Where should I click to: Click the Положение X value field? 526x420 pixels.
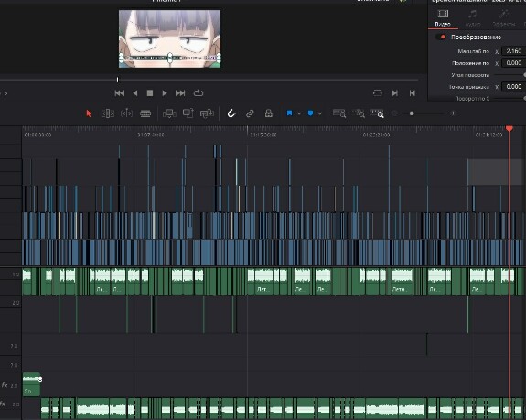513,63
